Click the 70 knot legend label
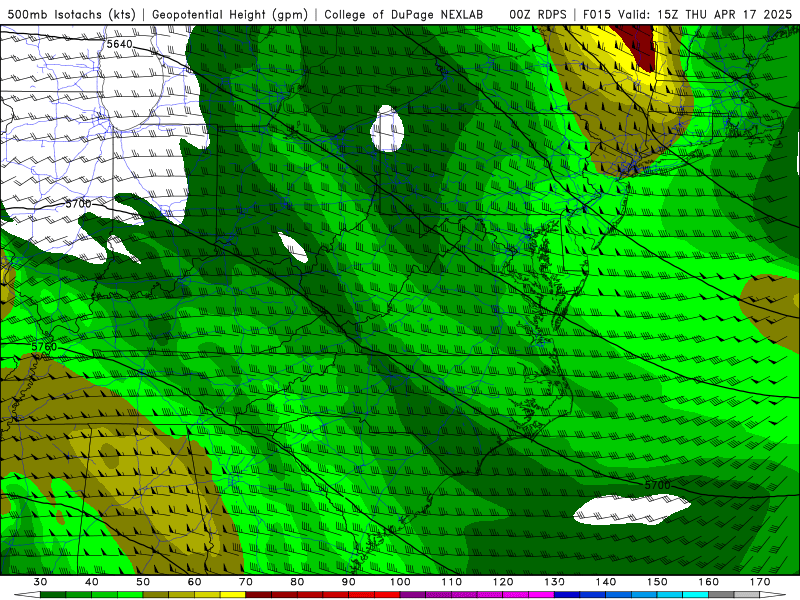The image size is (800, 600). point(246,582)
